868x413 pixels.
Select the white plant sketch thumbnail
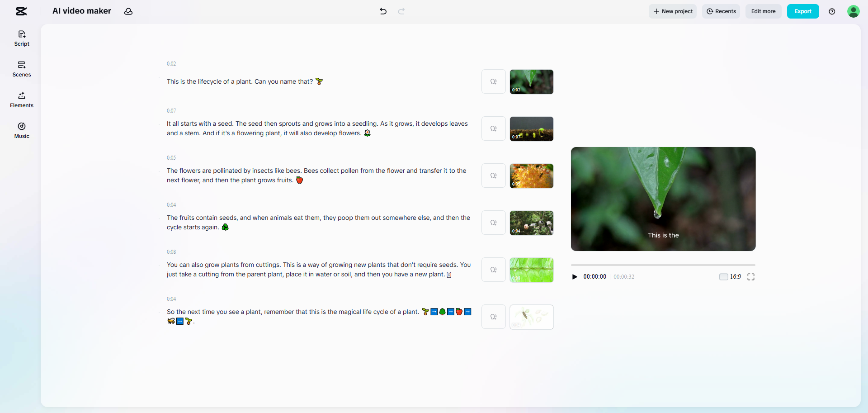click(532, 317)
